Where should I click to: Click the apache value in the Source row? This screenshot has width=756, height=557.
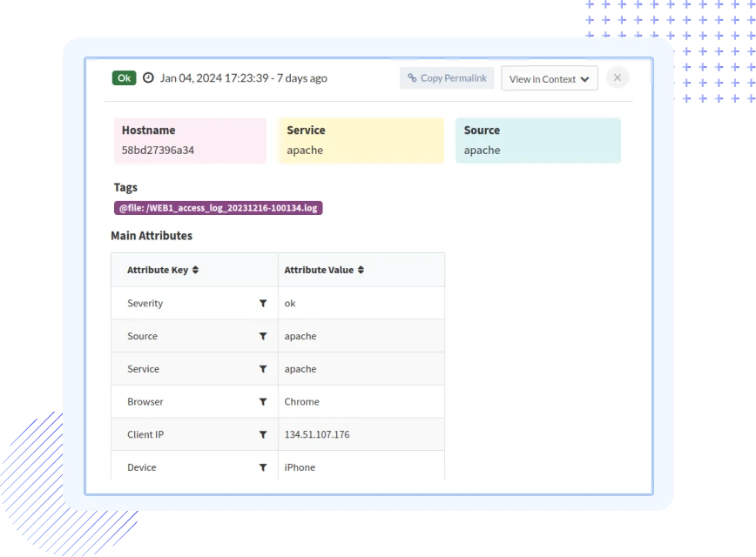coord(300,336)
